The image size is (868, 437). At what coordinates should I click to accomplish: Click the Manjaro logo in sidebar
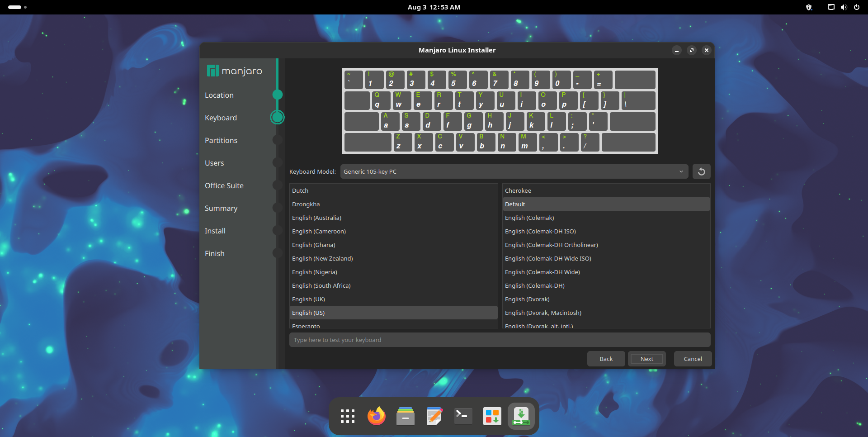[234, 71]
